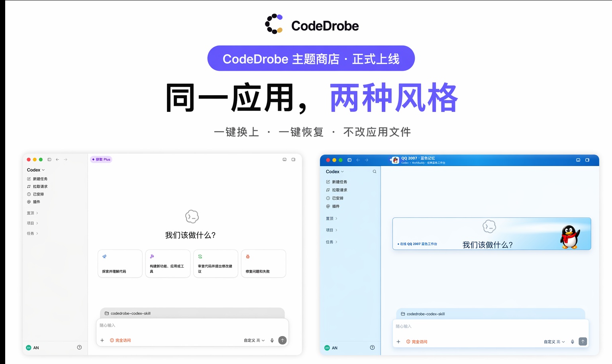Click plus attach icon in white window composer
This screenshot has width=612, height=364.
coord(102,340)
